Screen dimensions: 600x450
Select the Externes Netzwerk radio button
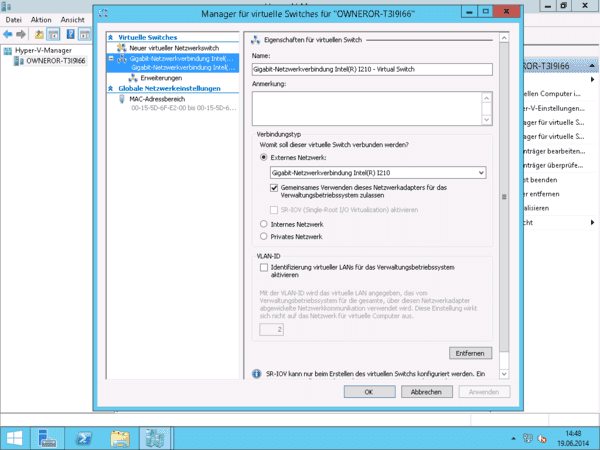click(x=264, y=158)
